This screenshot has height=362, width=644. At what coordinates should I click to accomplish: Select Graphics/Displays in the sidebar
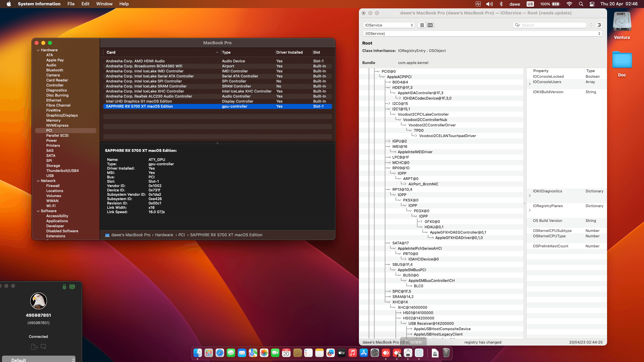62,115
